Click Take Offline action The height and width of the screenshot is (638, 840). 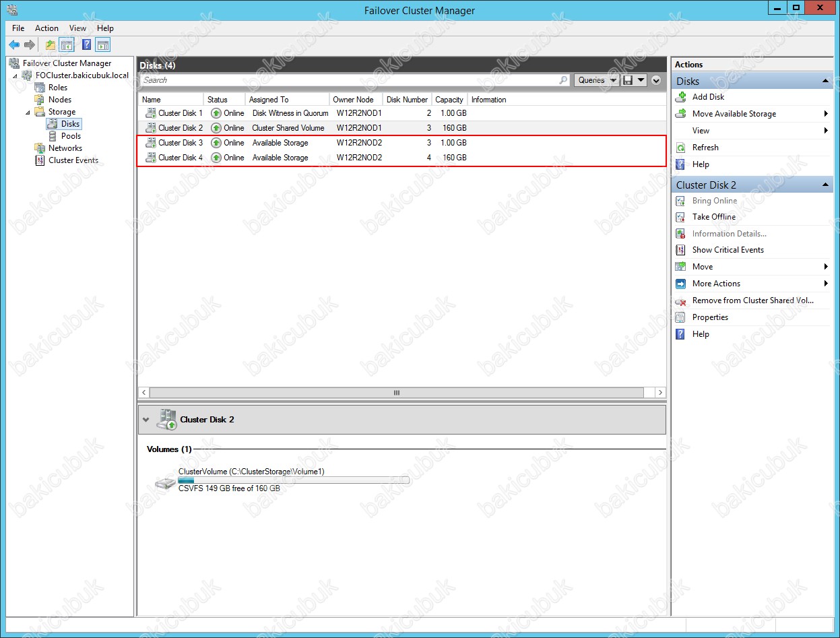pyautogui.click(x=714, y=217)
